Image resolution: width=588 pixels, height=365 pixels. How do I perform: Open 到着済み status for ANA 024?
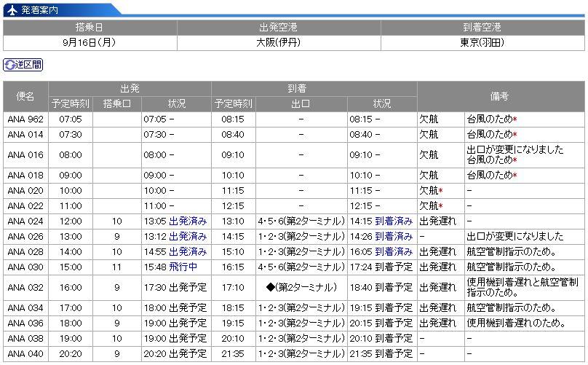pos(393,221)
